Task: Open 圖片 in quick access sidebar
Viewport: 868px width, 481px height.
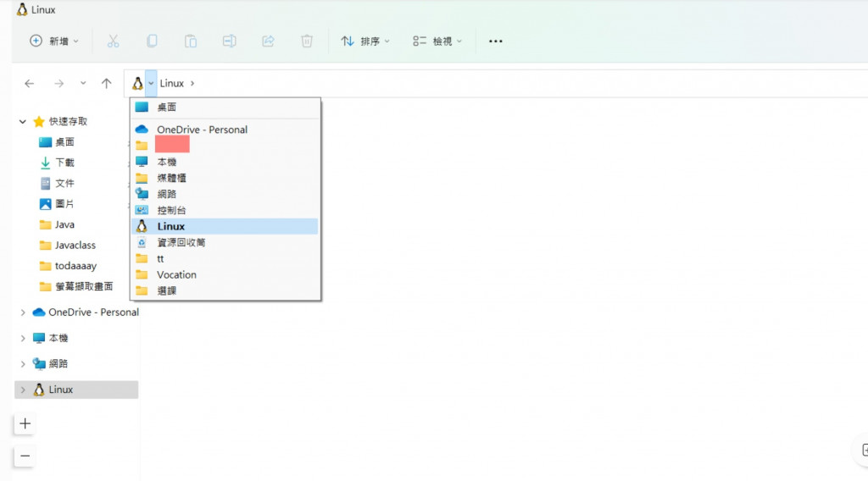Action: coord(57,204)
